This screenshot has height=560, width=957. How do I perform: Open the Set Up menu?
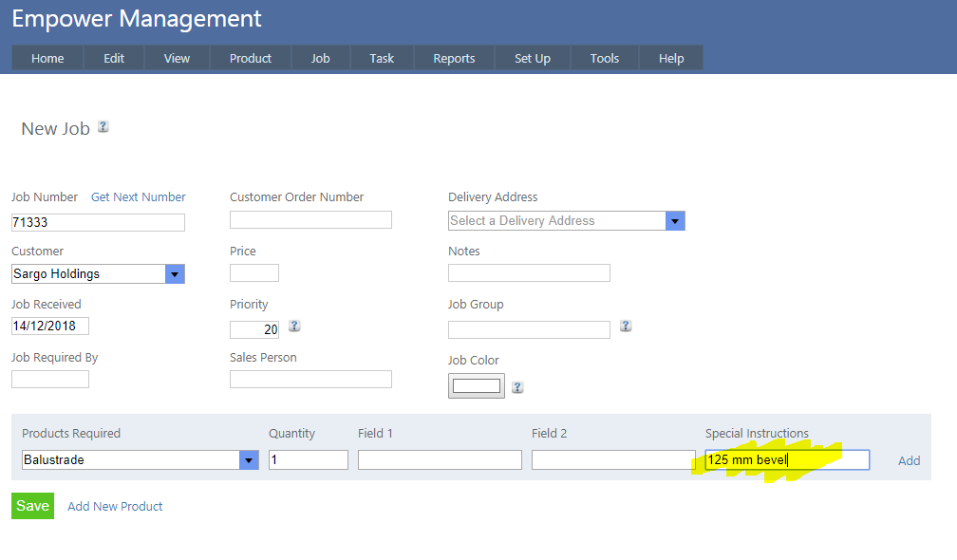pos(533,58)
